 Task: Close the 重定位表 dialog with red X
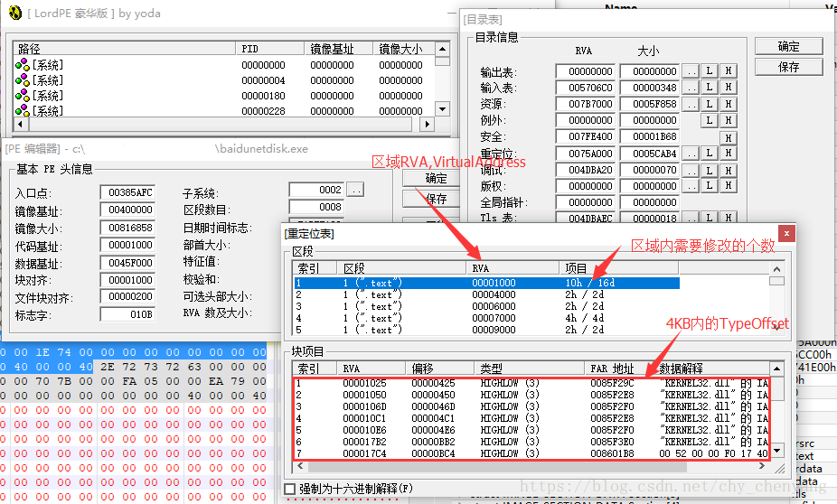coord(786,233)
